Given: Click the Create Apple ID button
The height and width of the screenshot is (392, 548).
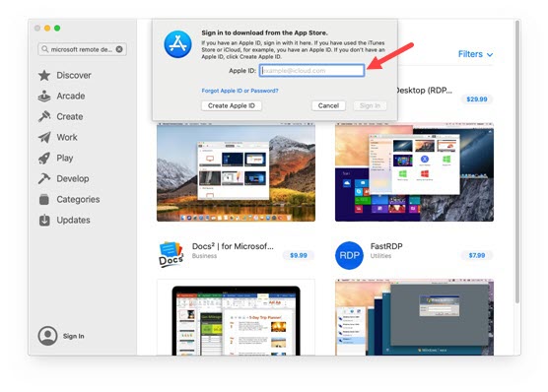Looking at the screenshot, I should (232, 105).
